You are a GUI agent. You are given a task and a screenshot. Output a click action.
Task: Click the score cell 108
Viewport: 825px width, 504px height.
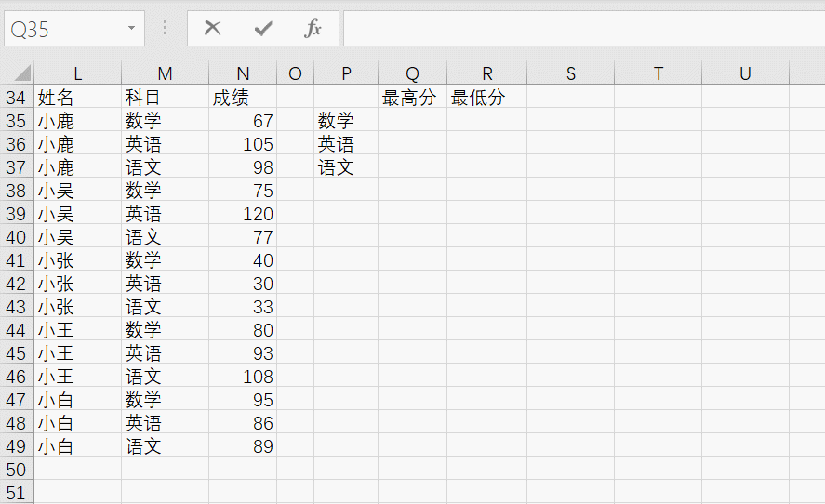click(243, 377)
